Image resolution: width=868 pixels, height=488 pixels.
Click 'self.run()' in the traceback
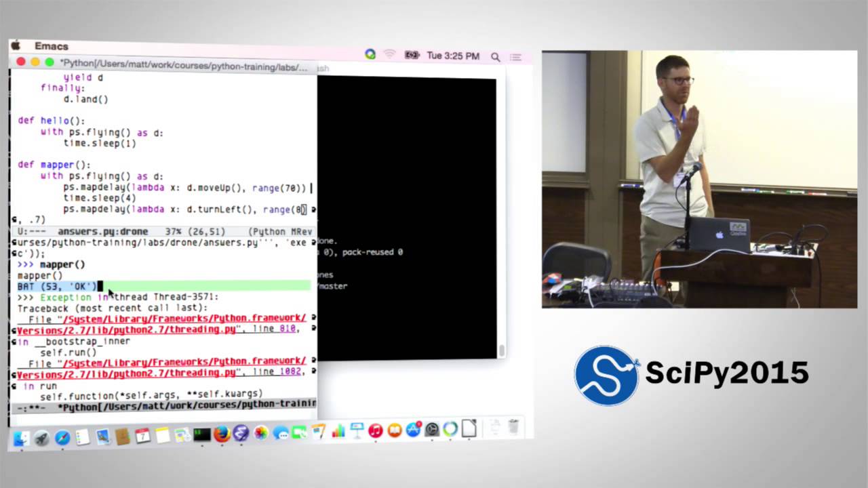(68, 352)
